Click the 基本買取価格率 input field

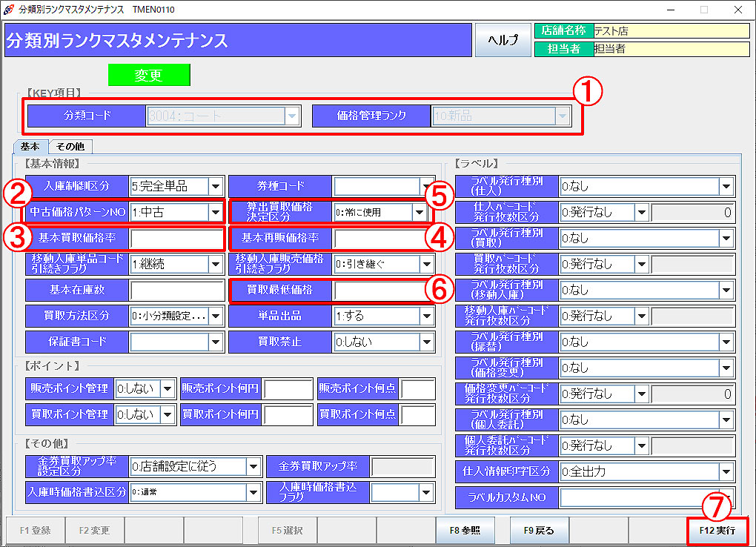coord(176,239)
